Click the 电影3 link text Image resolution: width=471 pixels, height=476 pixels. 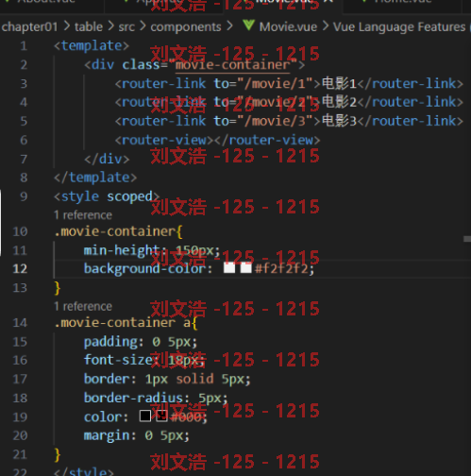coord(339,121)
